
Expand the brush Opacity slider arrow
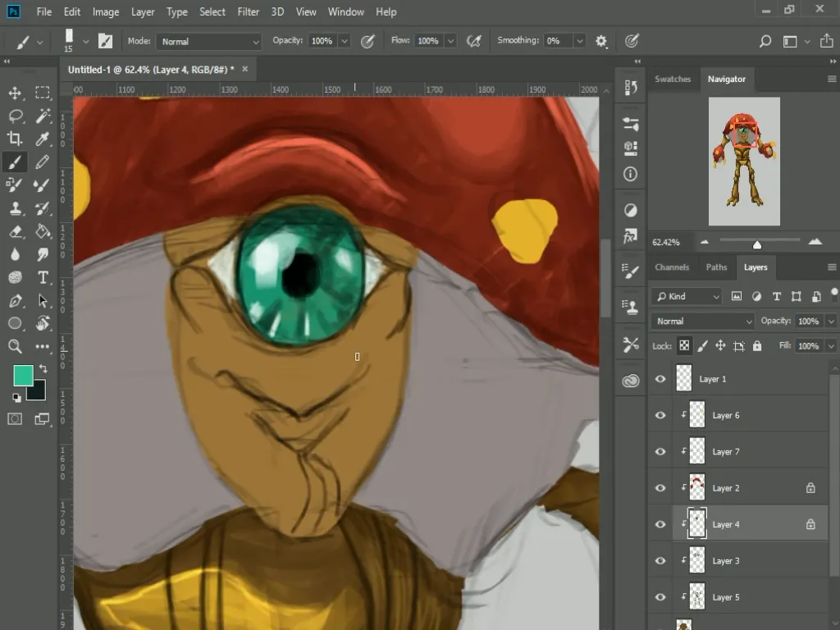click(345, 41)
